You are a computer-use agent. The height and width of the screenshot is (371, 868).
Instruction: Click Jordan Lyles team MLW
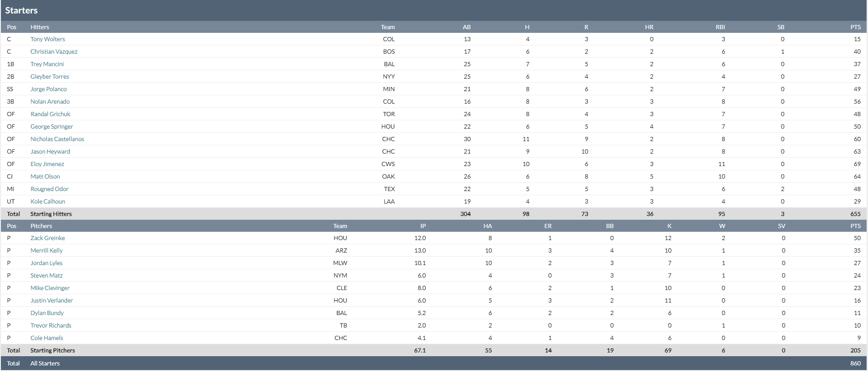tap(340, 263)
